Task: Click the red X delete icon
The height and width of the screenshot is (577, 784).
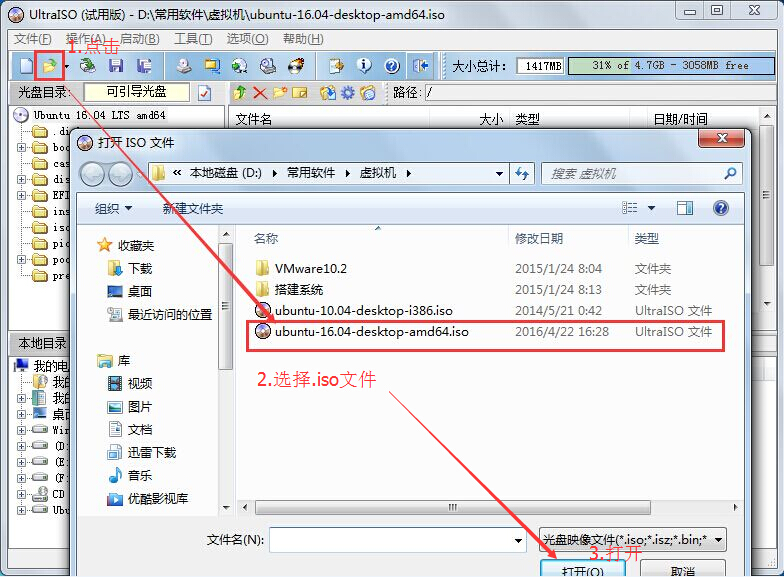Action: pyautogui.click(x=260, y=92)
